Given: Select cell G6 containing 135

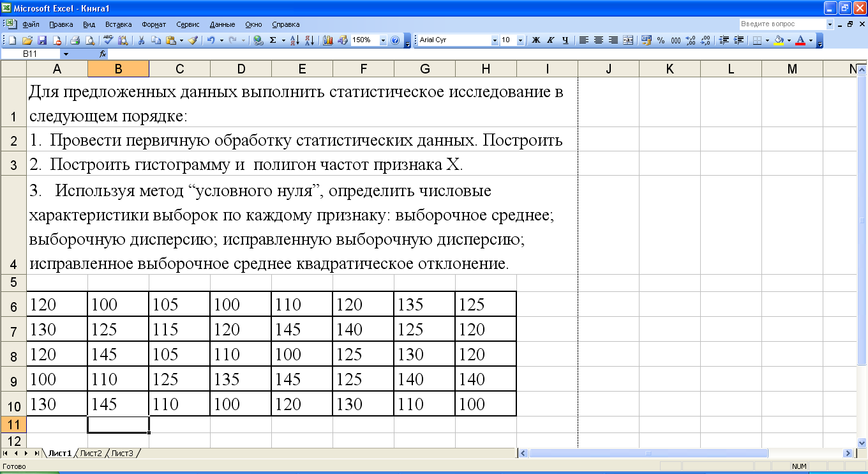Looking at the screenshot, I should (424, 304).
